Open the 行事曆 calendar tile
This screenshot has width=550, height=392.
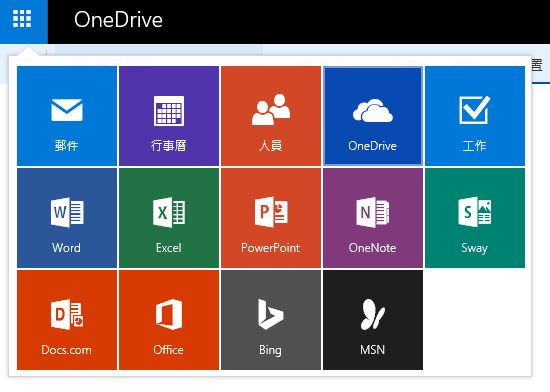click(169, 116)
